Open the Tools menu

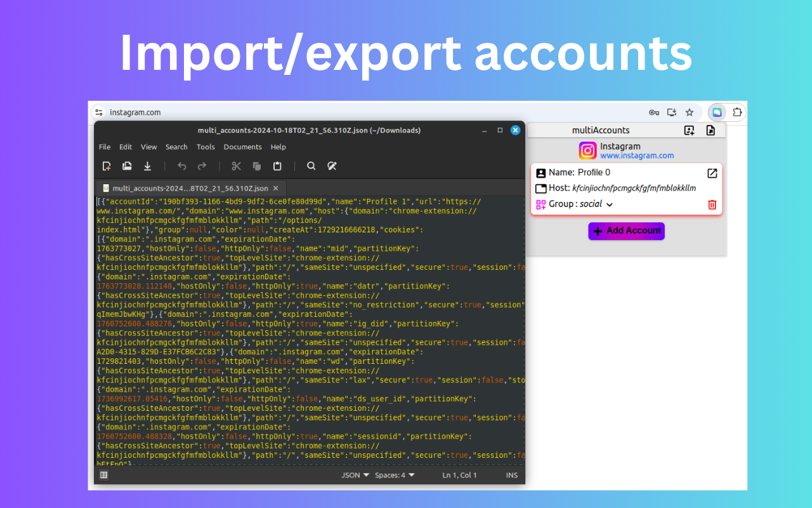[x=206, y=147]
